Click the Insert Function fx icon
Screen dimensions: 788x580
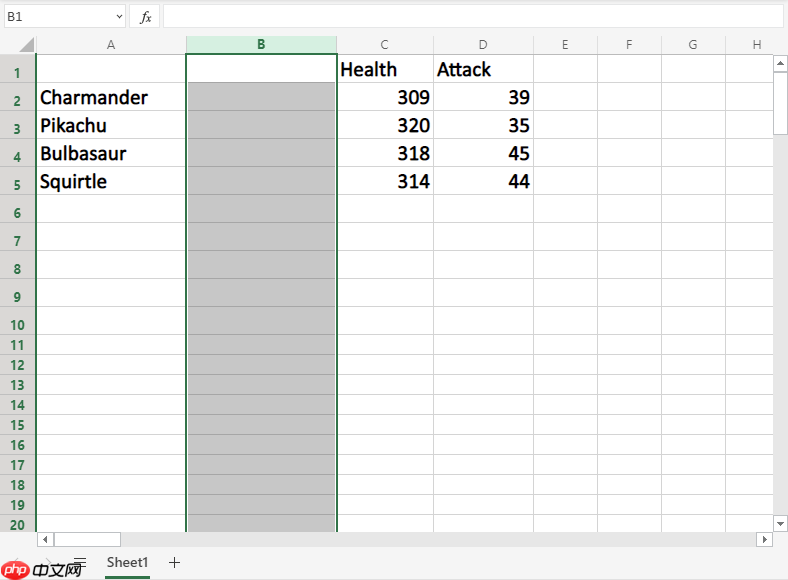(145, 17)
